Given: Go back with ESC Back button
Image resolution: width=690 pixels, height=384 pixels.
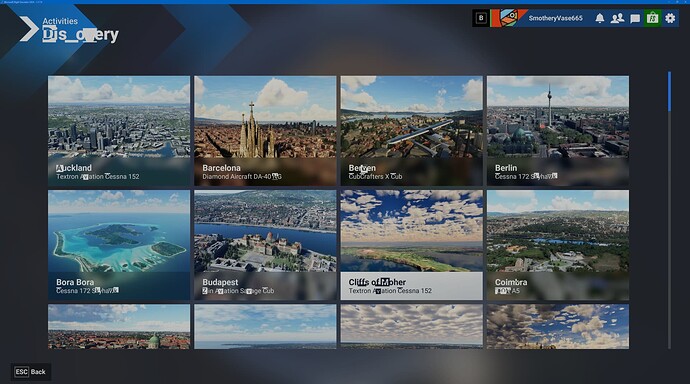Looking at the screenshot, I should [31, 372].
